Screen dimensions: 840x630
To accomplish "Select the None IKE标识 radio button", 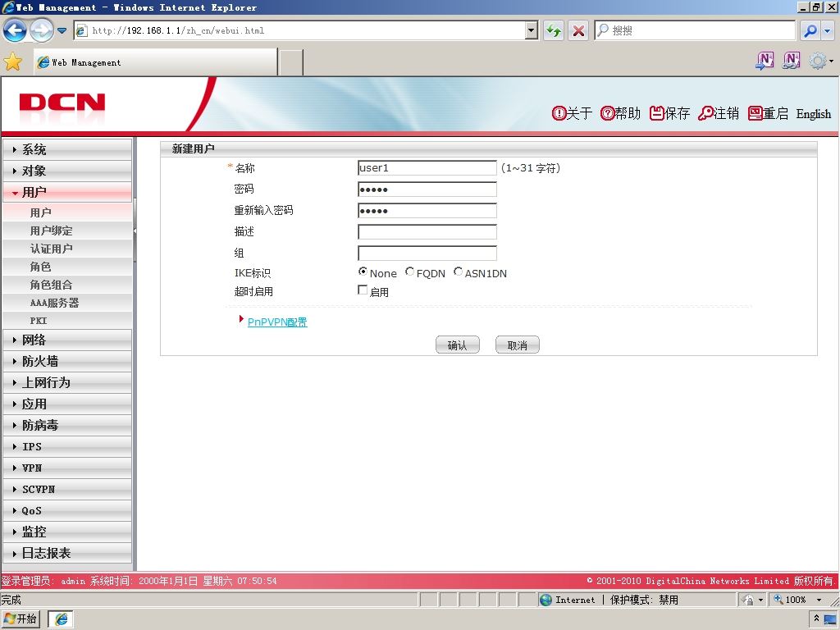I will [363, 272].
